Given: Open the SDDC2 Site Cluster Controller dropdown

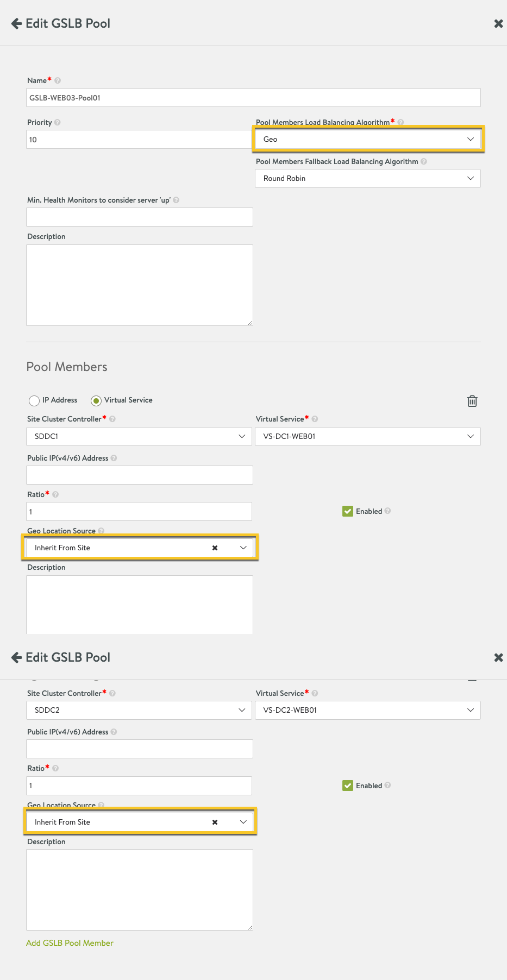Looking at the screenshot, I should point(139,710).
